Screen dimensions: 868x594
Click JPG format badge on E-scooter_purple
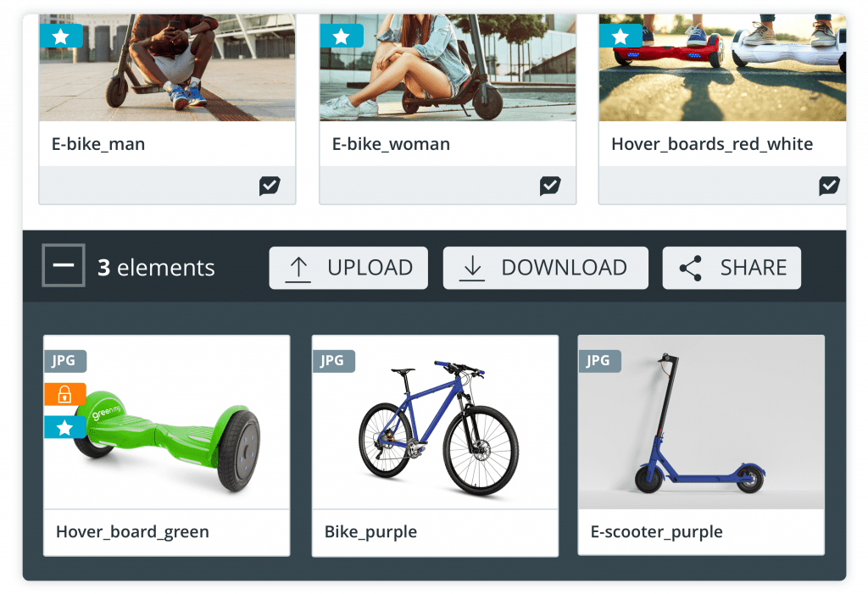pos(599,361)
